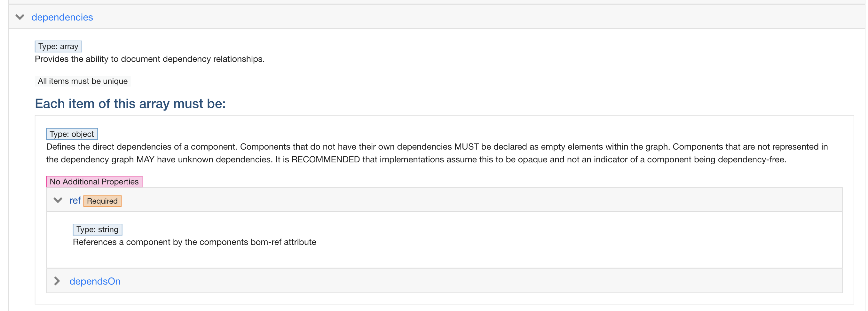Collapse the ref property details
The width and height of the screenshot is (868, 311).
point(57,200)
